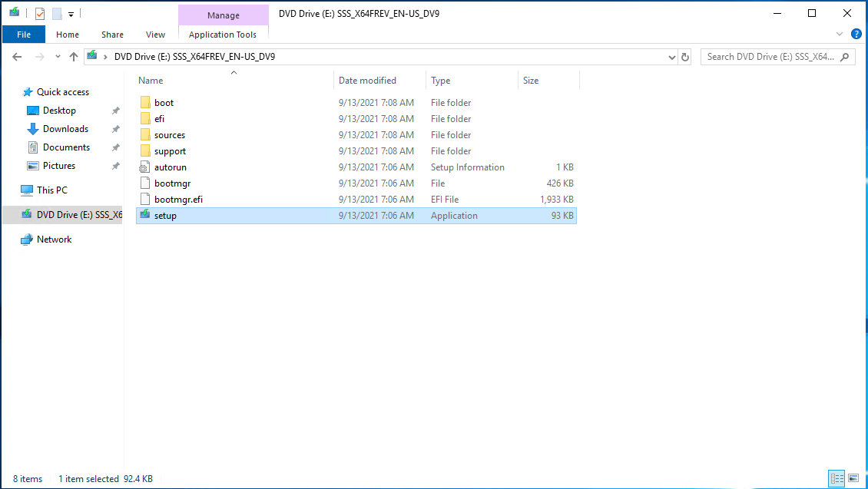The height and width of the screenshot is (489, 868).
Task: Go up one folder level
Action: [74, 57]
